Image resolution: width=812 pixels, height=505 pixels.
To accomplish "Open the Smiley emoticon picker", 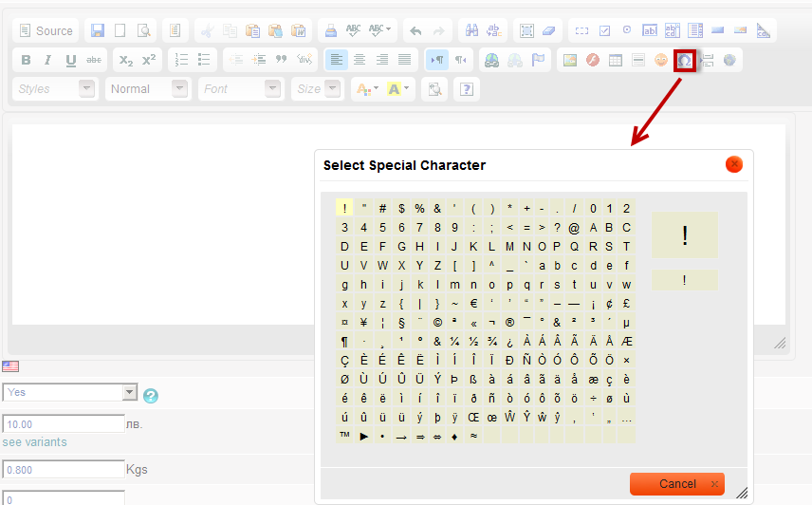I will point(661,60).
